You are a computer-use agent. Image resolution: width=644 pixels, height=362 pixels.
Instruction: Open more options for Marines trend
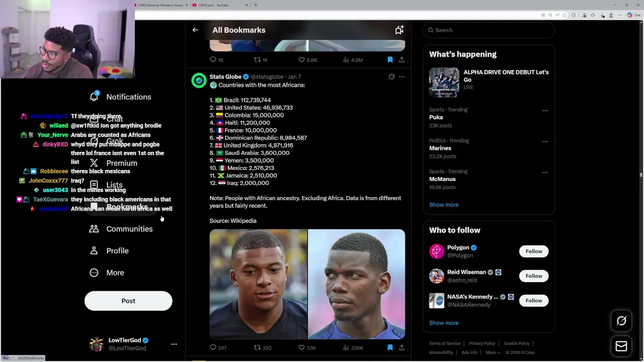545,142
